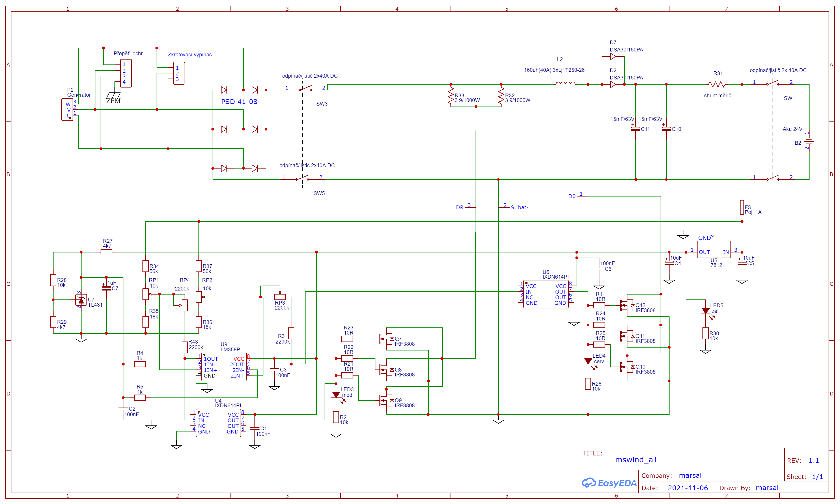Select the U9 LM358P op-amp chip

click(224, 367)
